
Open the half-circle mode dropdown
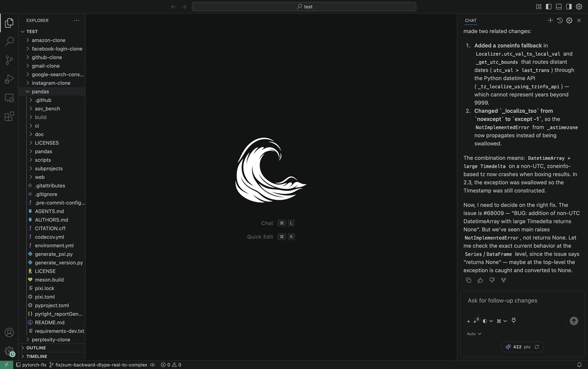click(488, 321)
